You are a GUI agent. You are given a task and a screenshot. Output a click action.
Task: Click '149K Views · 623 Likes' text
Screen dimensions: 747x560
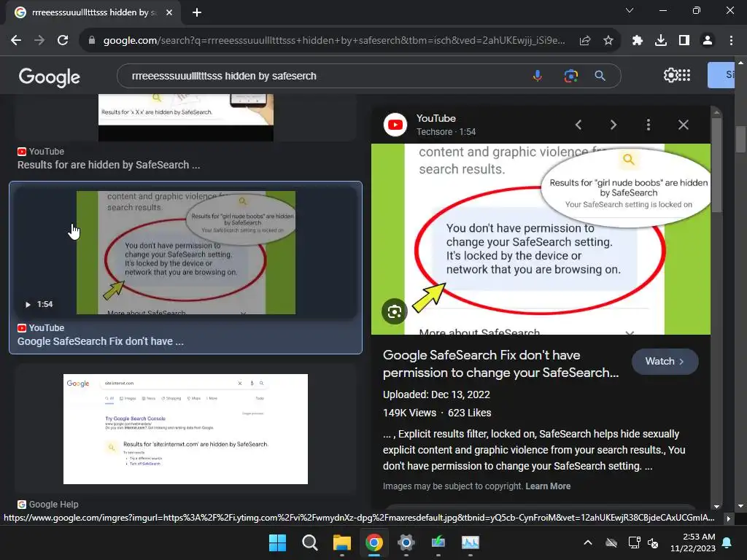pyautogui.click(x=437, y=413)
